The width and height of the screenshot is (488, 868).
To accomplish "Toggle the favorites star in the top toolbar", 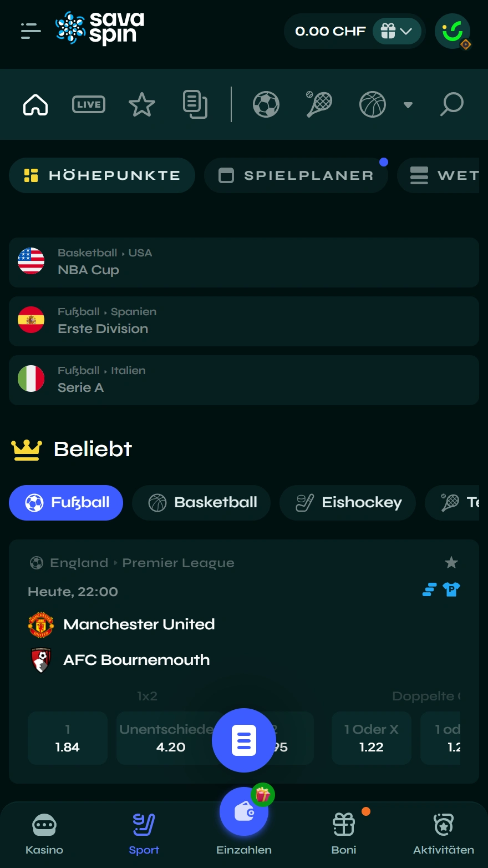I will pos(142,104).
